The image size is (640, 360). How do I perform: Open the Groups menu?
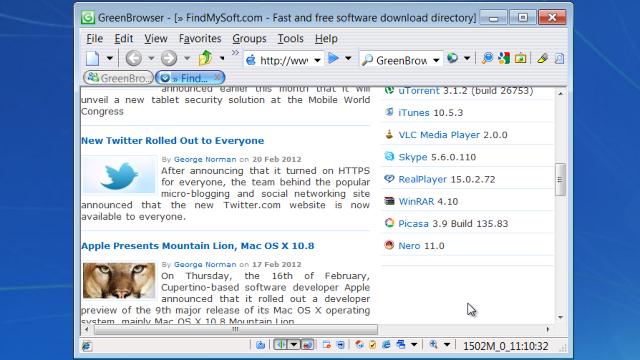tap(249, 38)
